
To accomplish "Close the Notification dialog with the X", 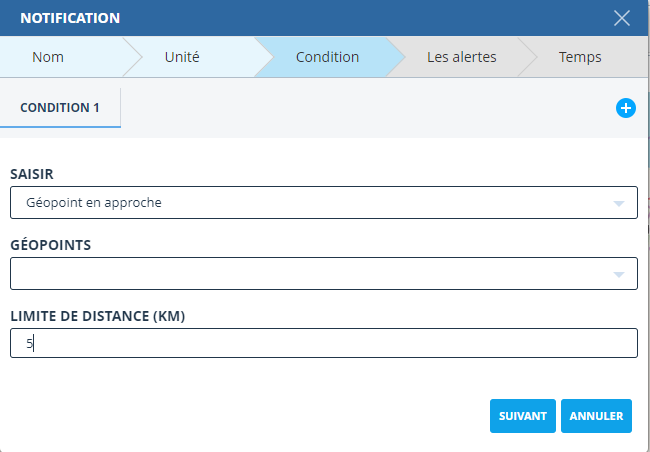I will [622, 18].
